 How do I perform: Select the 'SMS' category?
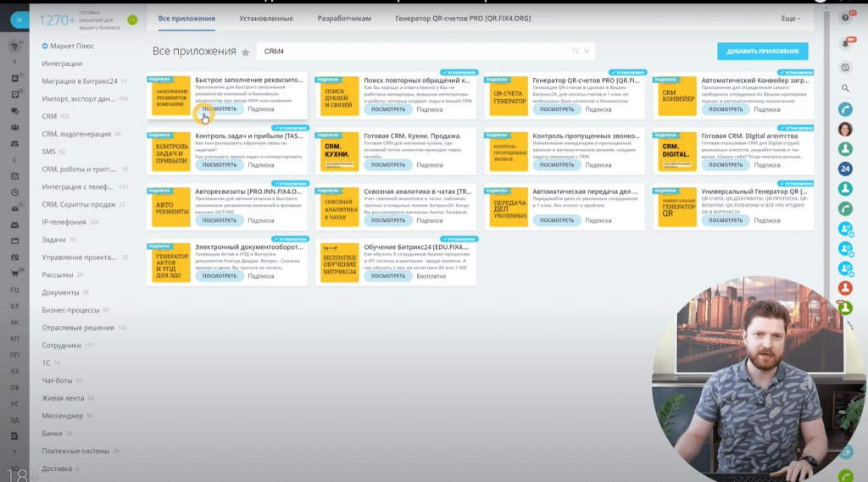tap(48, 152)
